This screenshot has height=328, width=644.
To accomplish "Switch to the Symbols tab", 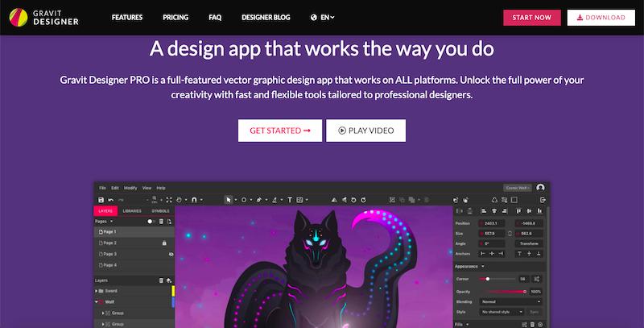I will point(160,211).
